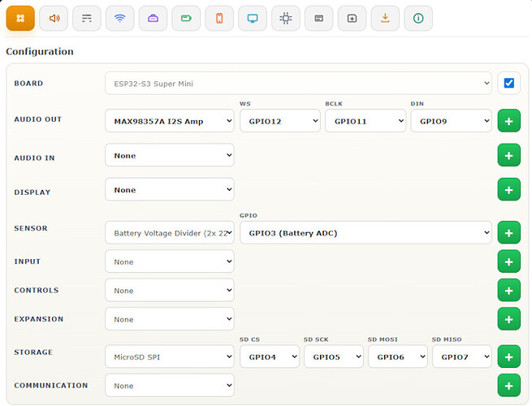
Task: Open the WS GPIO12 pin dropdown
Action: (280, 121)
